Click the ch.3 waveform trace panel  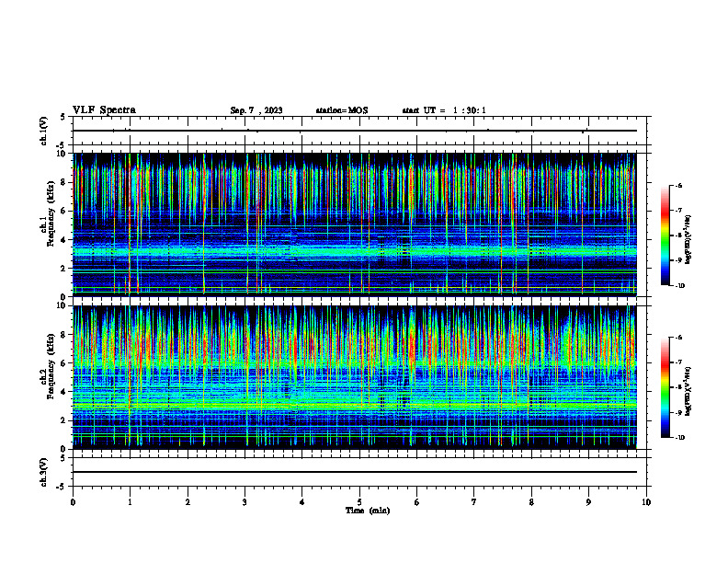pyautogui.click(x=359, y=472)
